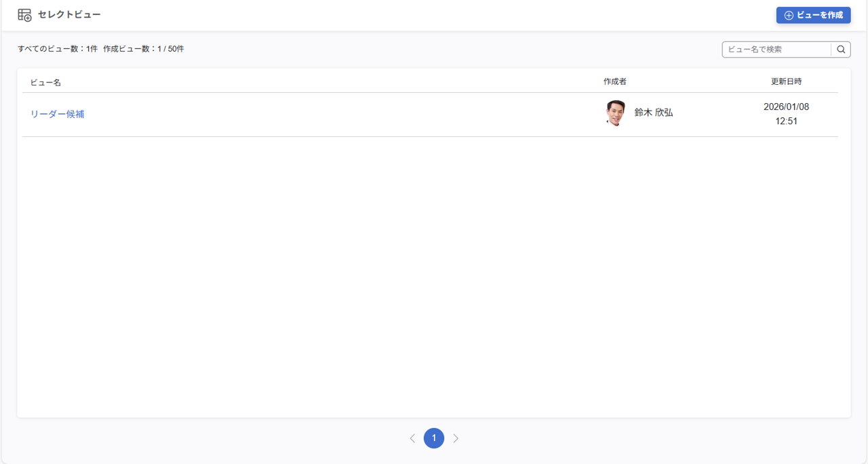Image resolution: width=868 pixels, height=464 pixels.
Task: Click the avatar photo of 鈴木 欣弘
Action: 616,113
